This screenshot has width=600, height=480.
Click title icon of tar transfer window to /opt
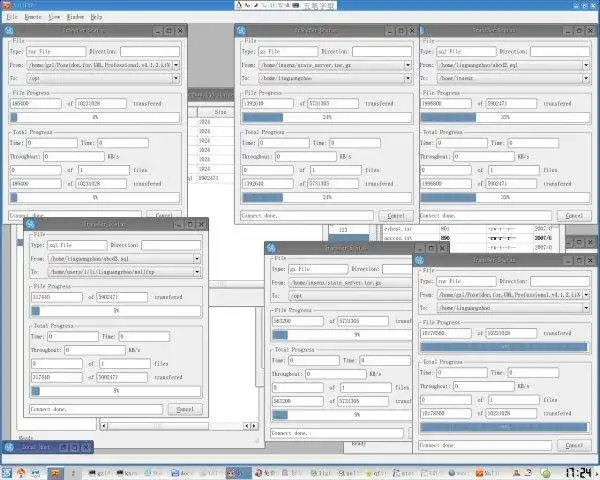point(10,30)
